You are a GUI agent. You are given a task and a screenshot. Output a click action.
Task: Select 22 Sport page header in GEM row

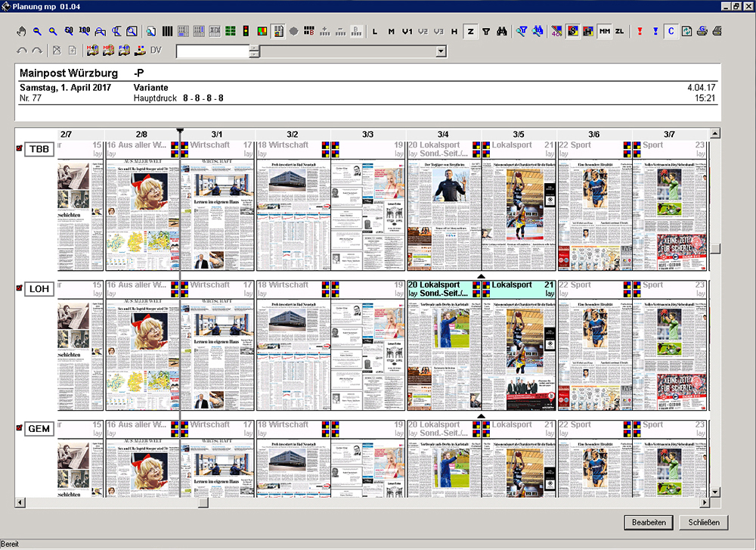[594, 429]
